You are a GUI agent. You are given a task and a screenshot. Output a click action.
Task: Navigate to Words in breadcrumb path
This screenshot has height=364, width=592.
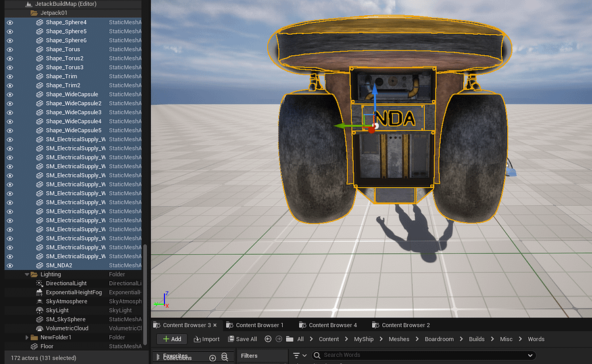click(x=535, y=339)
